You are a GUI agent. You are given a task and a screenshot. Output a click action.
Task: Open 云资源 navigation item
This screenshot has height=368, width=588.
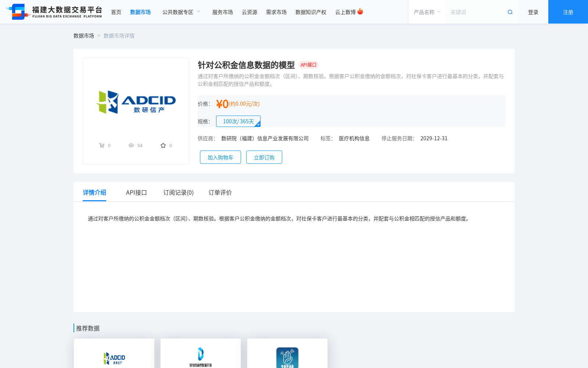coord(250,12)
